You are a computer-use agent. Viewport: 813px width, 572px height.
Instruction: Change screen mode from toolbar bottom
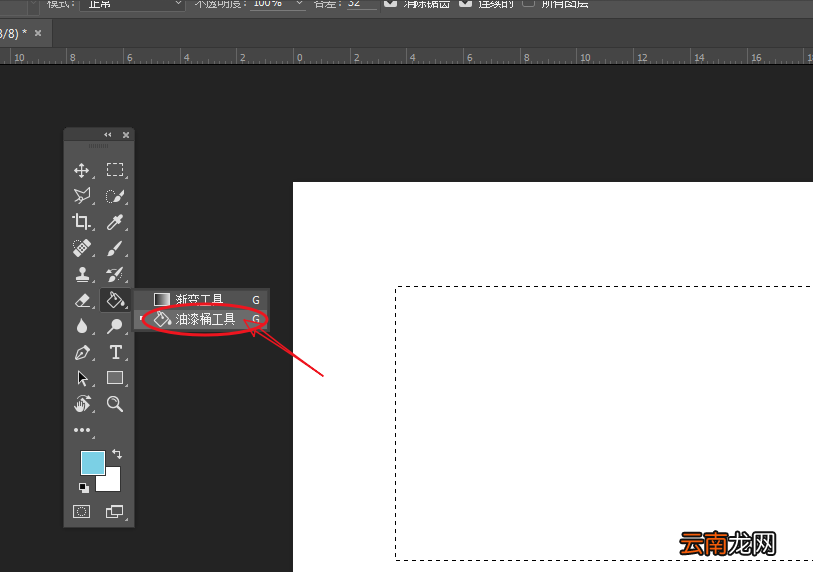click(x=115, y=512)
